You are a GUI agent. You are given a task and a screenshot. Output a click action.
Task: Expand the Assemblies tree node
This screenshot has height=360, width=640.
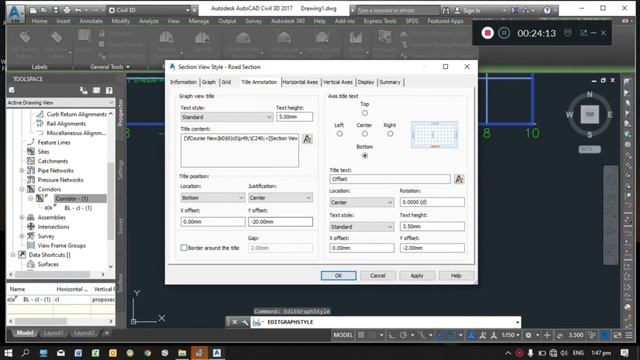22,217
